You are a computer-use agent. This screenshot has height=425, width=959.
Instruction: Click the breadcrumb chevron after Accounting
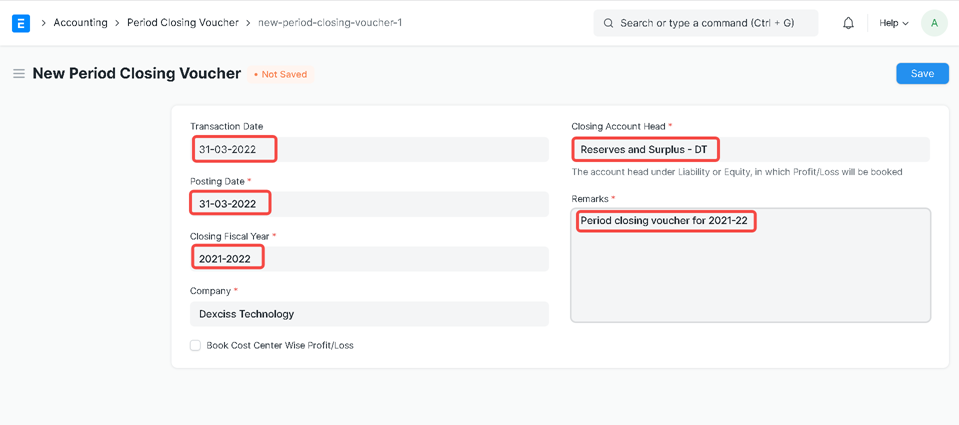(117, 23)
